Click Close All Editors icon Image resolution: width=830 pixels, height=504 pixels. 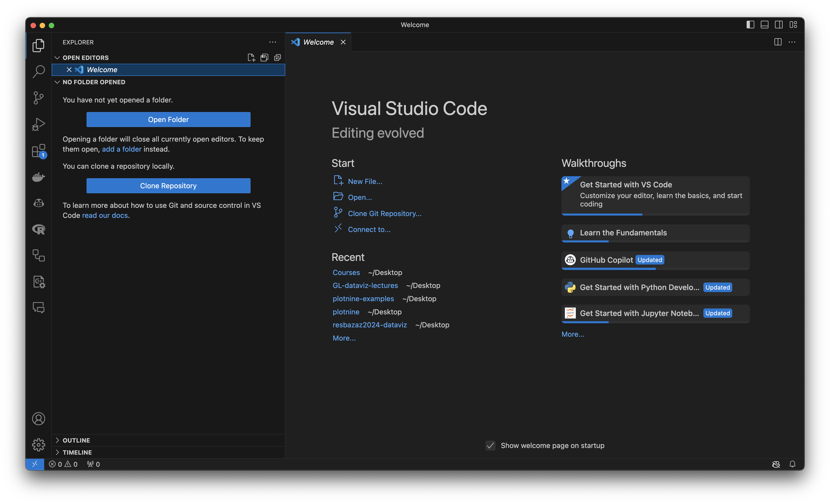click(277, 58)
